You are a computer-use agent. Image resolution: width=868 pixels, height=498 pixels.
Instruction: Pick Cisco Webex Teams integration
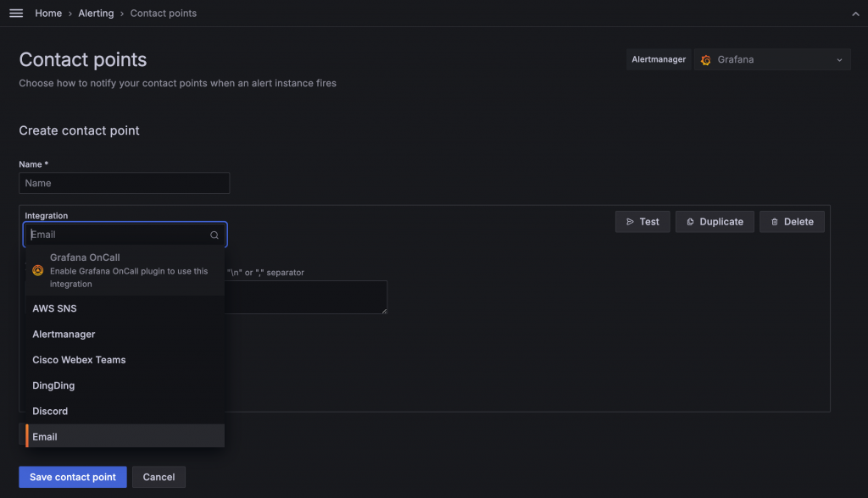point(125,360)
